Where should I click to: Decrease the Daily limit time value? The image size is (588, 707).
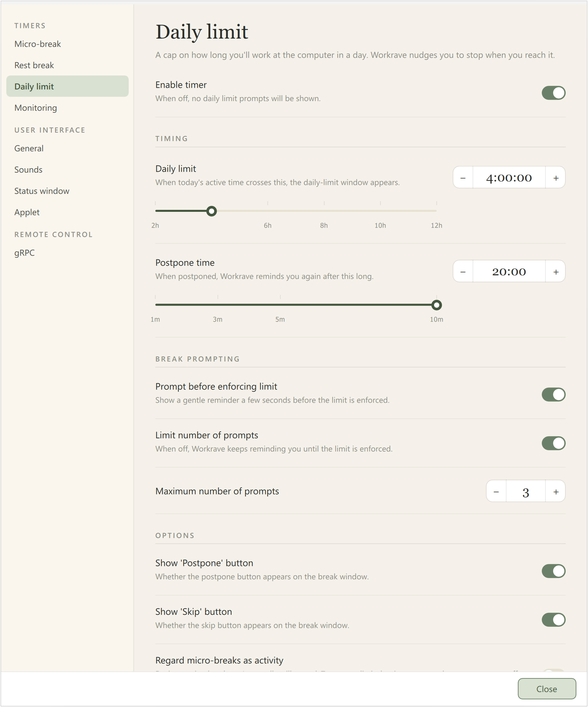point(463,178)
